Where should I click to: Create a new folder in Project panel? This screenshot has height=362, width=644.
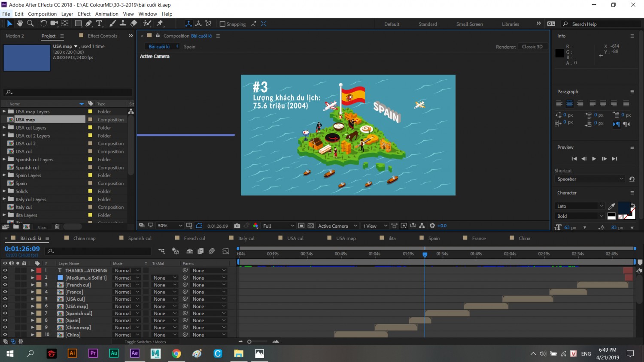(16, 227)
